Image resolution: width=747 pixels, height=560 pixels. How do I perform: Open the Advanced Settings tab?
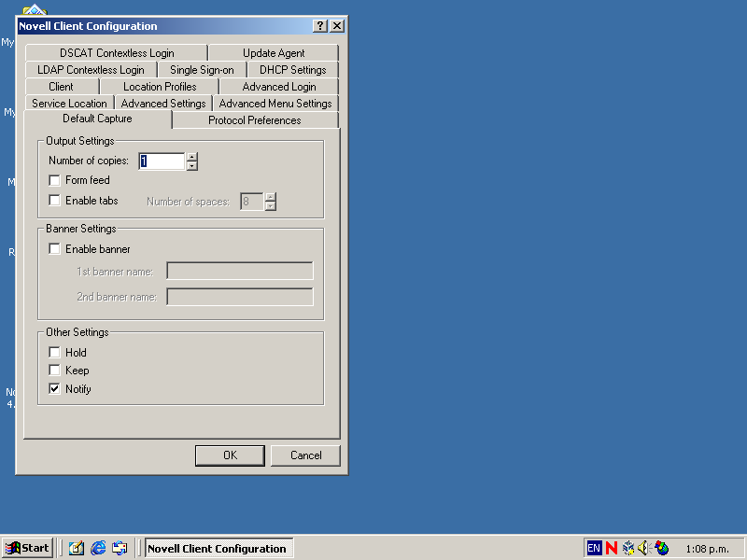coord(163,104)
